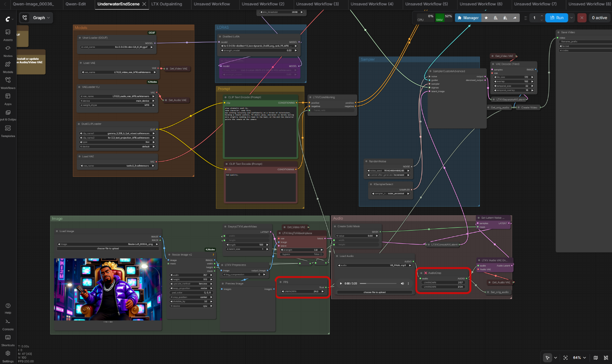This screenshot has height=364, width=612.
Task: Collapse the AudioCrop node via its dot
Action: [421, 273]
